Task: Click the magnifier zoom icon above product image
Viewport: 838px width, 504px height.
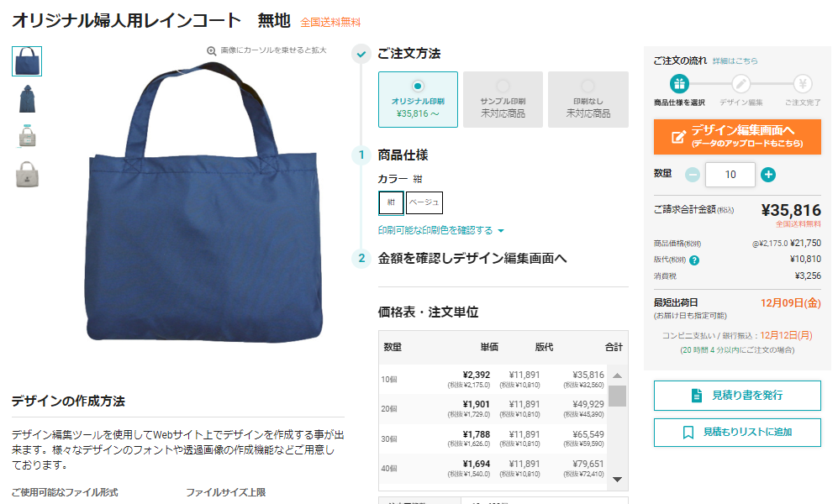Action: 212,50
